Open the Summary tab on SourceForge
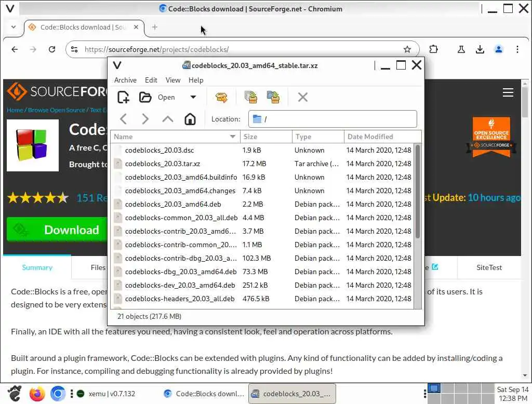The width and height of the screenshot is (532, 404). click(37, 267)
